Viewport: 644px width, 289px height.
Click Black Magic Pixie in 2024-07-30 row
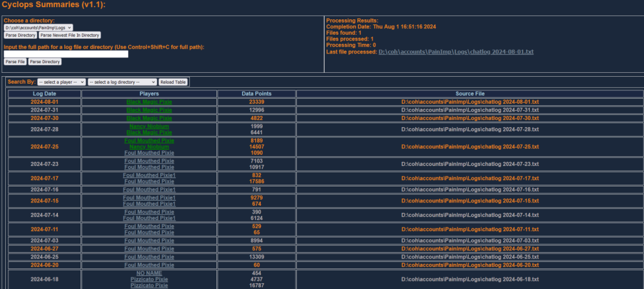pyautogui.click(x=149, y=119)
